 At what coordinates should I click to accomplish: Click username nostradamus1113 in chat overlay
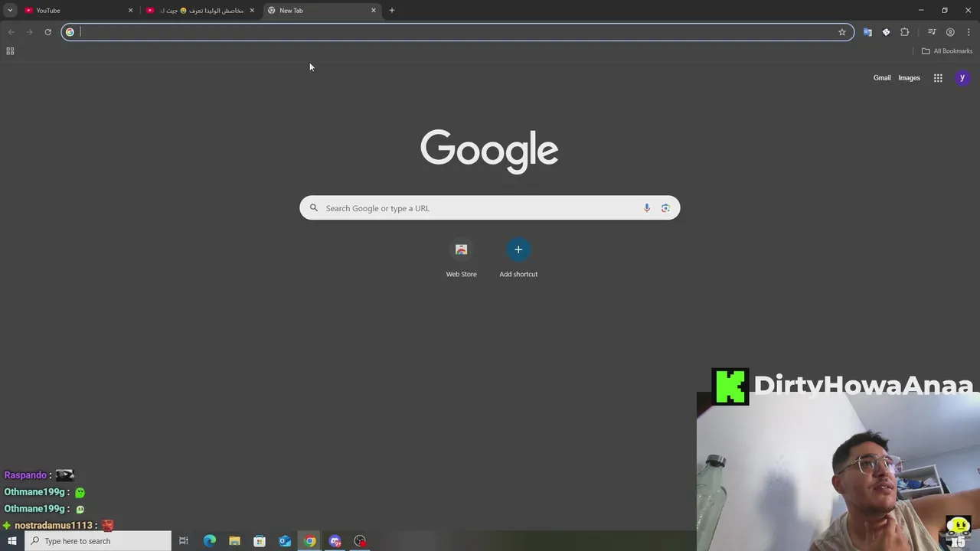tap(54, 526)
